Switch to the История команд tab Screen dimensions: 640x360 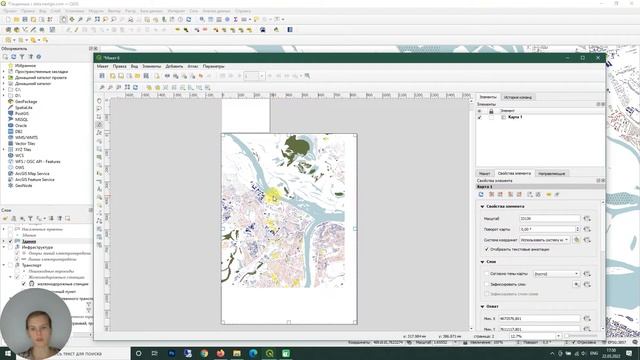(x=518, y=97)
